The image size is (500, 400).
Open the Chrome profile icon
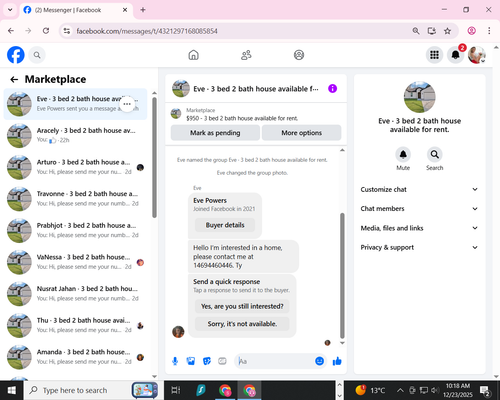471,31
